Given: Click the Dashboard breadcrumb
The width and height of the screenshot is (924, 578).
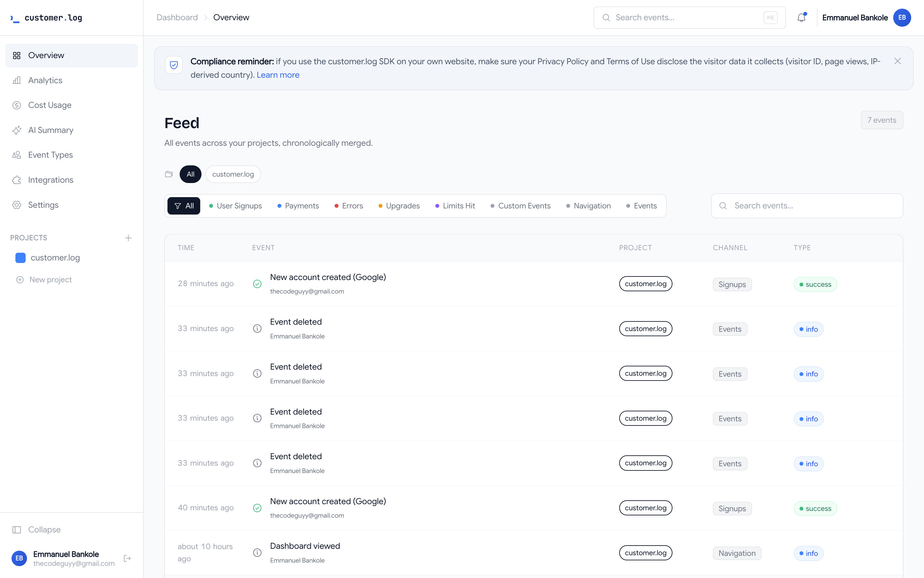Looking at the screenshot, I should click(177, 18).
